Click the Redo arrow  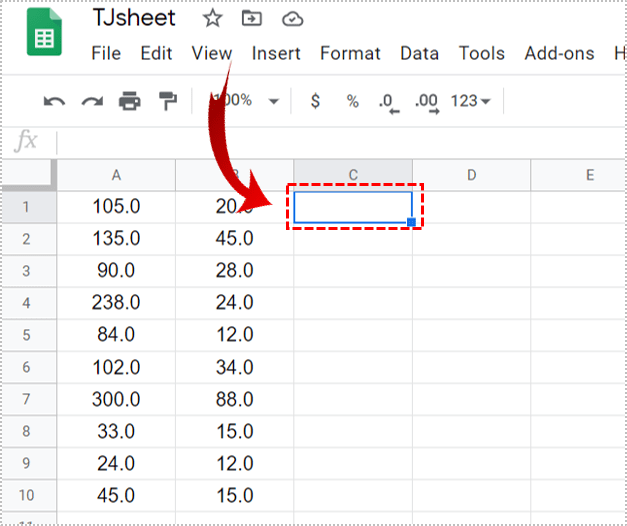92,101
